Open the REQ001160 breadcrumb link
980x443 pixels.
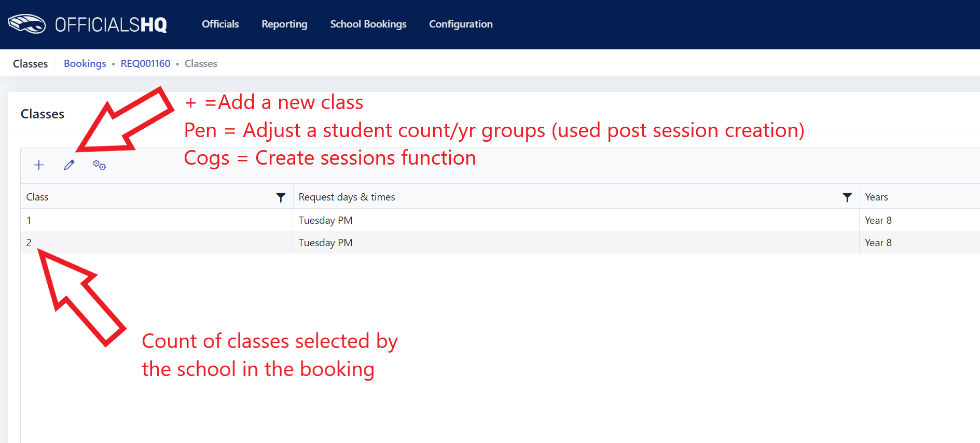(x=145, y=63)
